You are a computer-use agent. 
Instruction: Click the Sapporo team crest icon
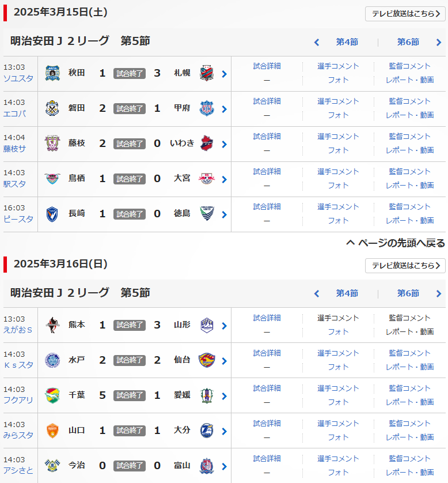pos(206,73)
